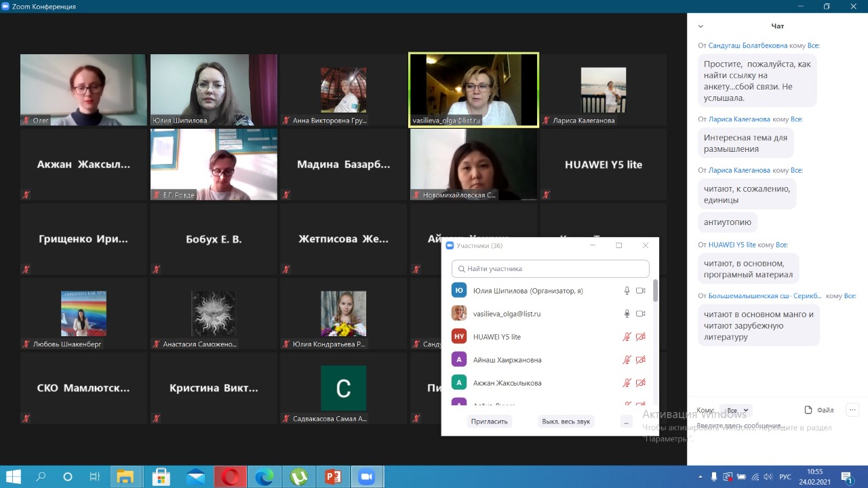Screen dimensions: 868x488
Task: Switch РУС input language indicator
Action: (785, 477)
